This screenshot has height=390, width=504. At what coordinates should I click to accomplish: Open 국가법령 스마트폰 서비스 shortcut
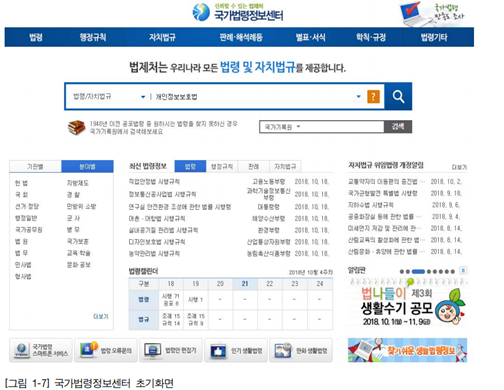41,350
